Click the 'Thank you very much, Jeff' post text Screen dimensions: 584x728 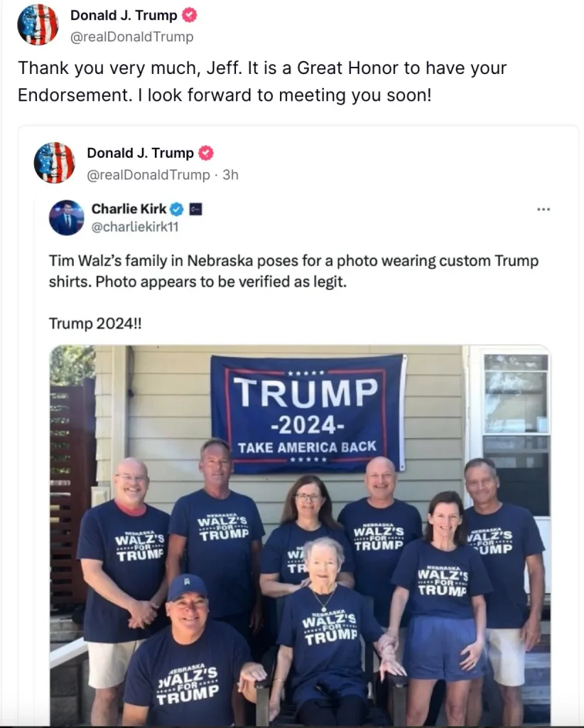coord(262,81)
